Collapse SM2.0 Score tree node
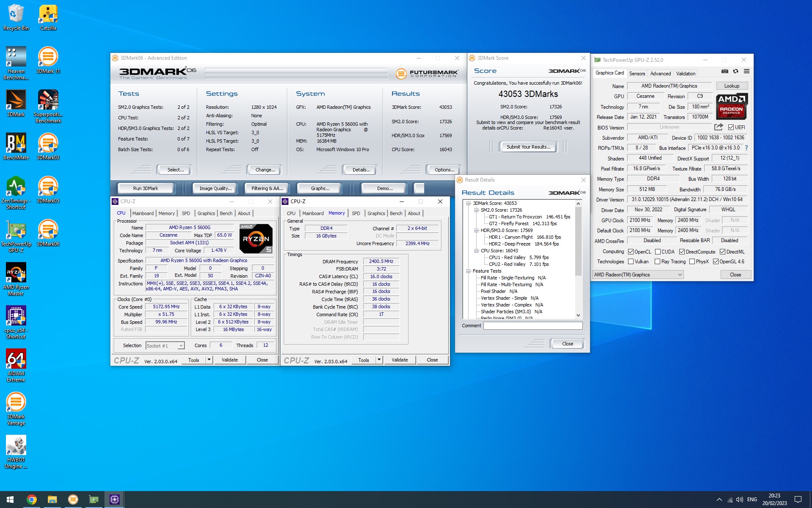812x508 pixels. (x=476, y=210)
